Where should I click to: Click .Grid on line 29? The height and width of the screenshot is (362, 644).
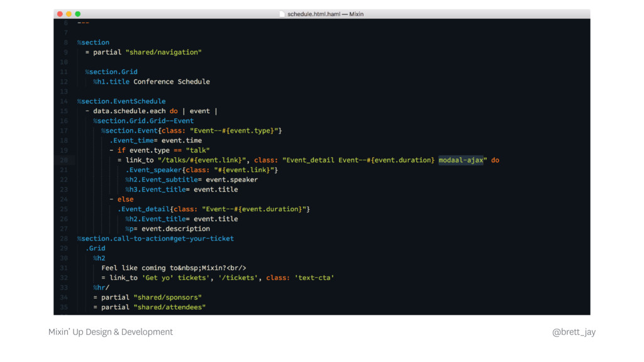96,248
